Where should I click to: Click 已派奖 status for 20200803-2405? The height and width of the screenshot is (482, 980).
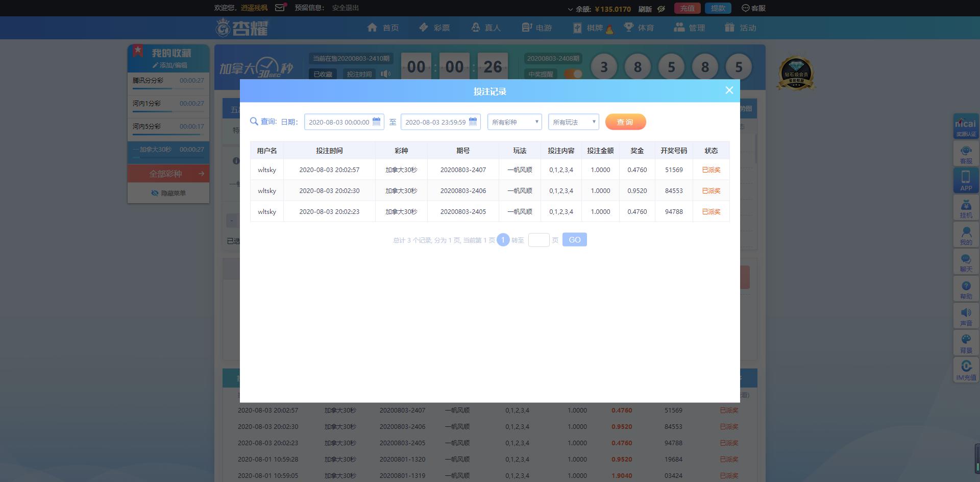pos(711,211)
